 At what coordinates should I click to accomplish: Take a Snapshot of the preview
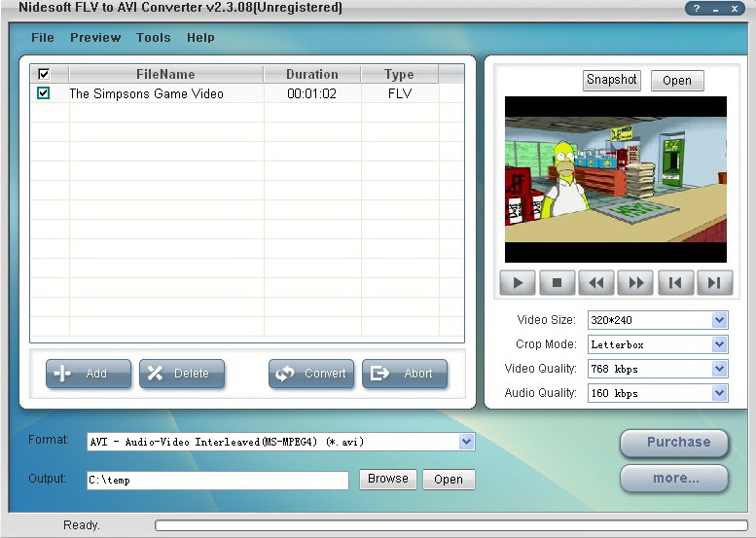[x=612, y=80]
